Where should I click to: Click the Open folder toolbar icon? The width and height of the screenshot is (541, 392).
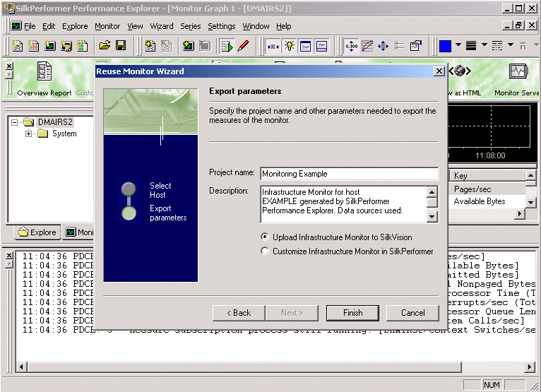coord(105,45)
